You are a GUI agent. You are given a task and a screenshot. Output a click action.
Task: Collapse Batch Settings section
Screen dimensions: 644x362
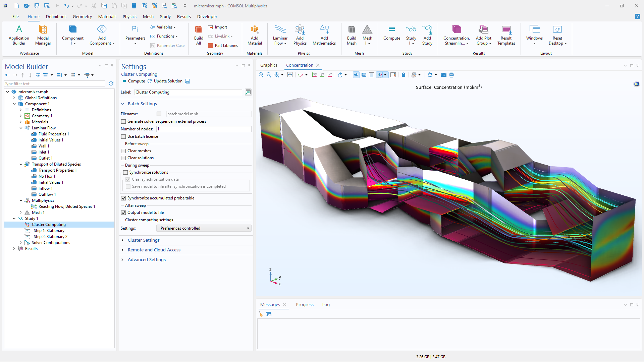click(142, 104)
